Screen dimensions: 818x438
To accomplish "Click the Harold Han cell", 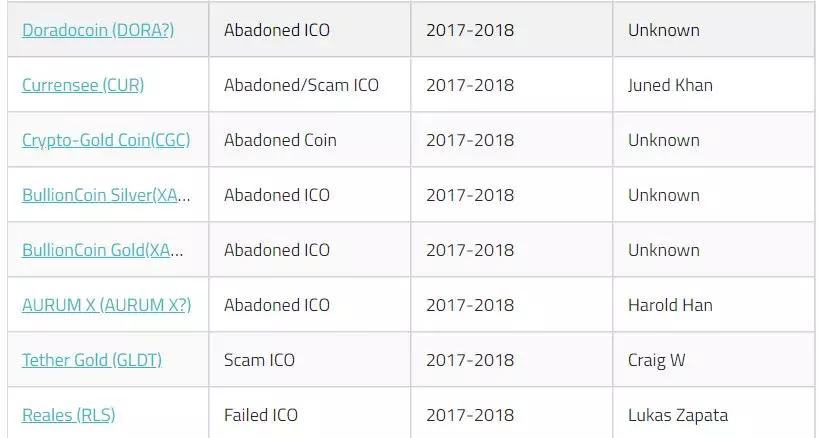I will tap(670, 305).
